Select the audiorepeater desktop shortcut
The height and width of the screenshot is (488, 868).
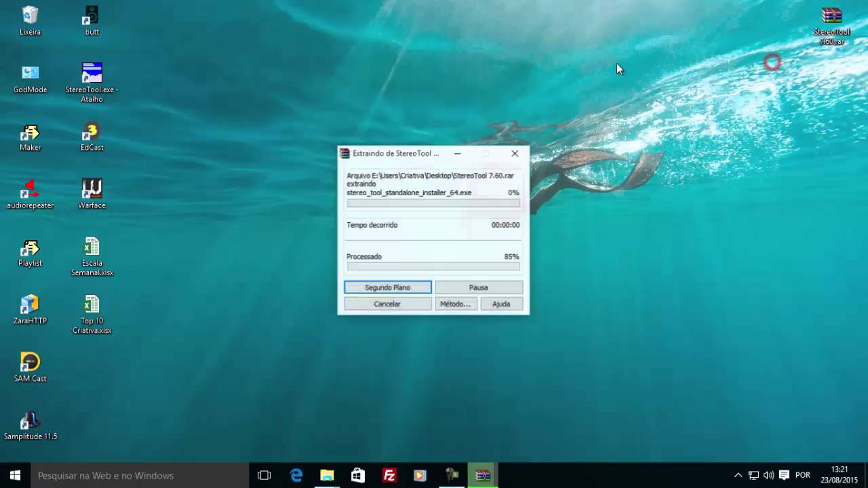(30, 194)
